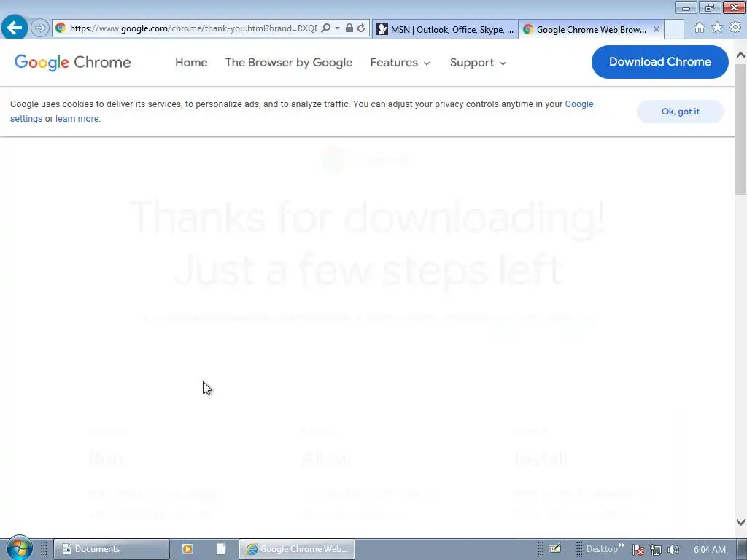Click the scrollbar up arrow
747x560 pixels.
(x=741, y=55)
